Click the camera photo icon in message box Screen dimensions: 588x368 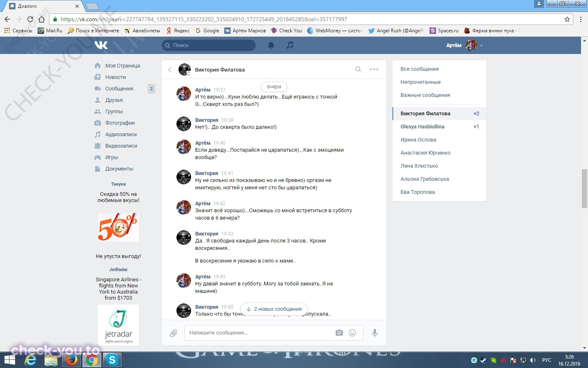(x=339, y=333)
